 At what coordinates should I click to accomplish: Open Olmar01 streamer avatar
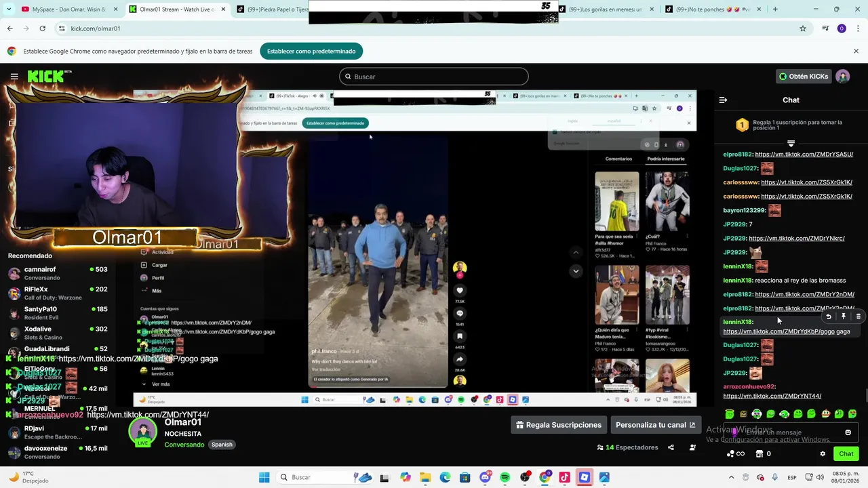pyautogui.click(x=143, y=432)
